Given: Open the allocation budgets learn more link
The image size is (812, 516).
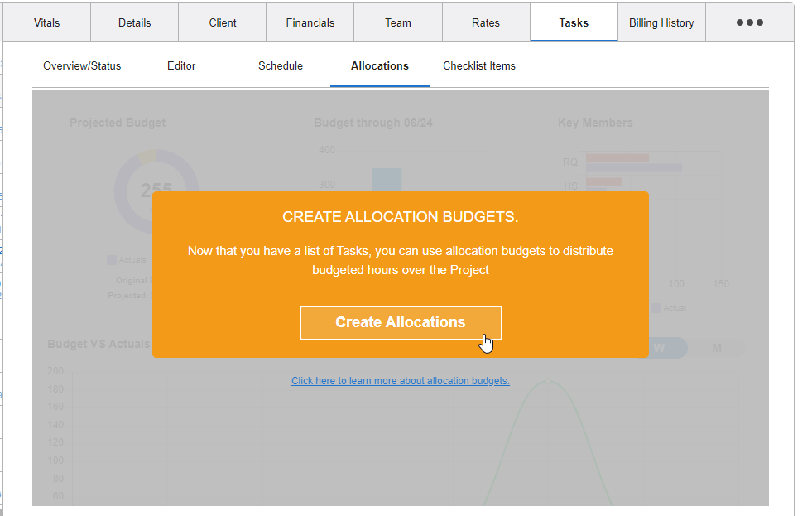Looking at the screenshot, I should (401, 380).
